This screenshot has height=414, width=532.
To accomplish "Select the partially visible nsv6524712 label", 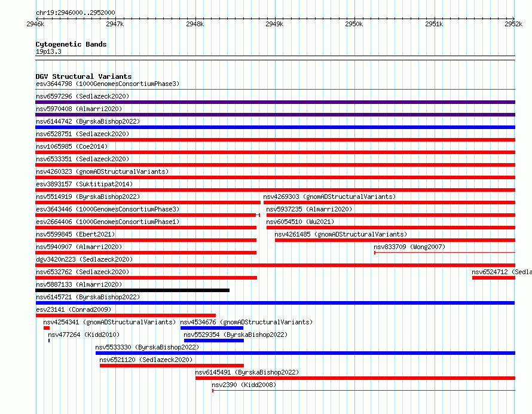I will pos(502,272).
